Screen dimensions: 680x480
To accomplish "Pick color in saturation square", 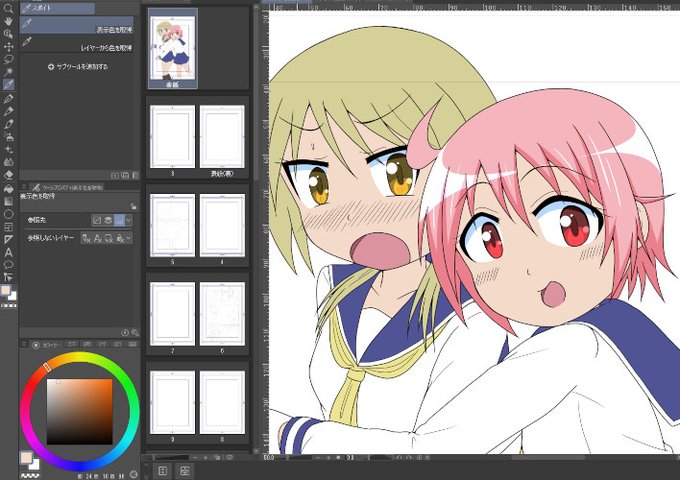I will point(79,411).
